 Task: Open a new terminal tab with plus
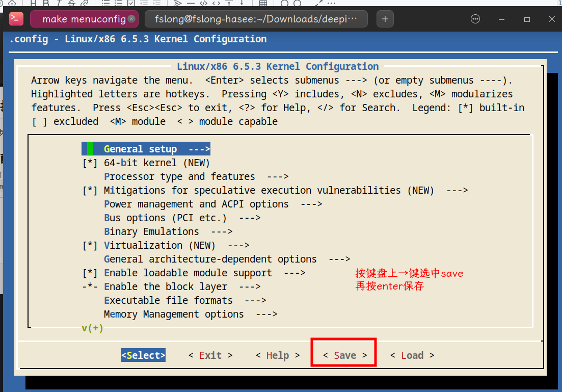(385, 19)
